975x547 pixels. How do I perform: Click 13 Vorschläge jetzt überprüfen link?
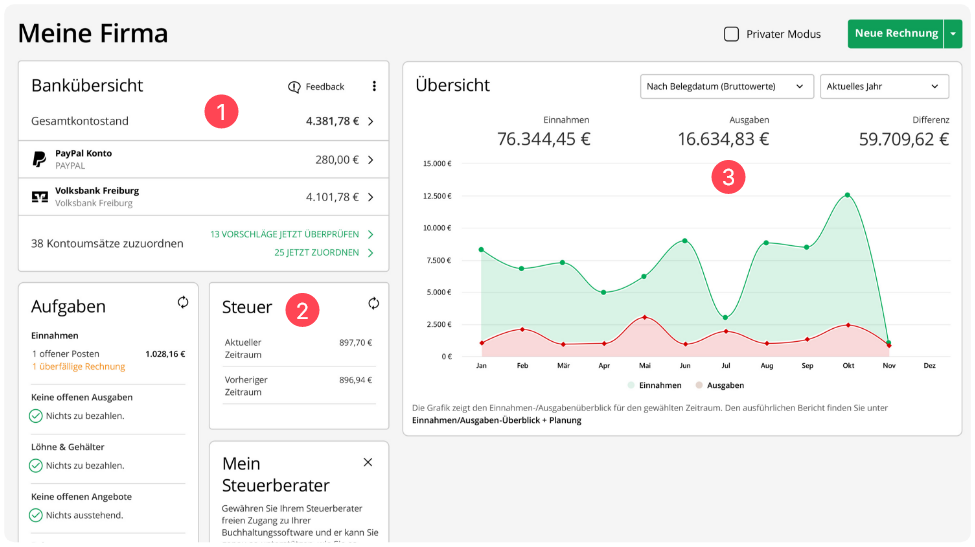click(x=284, y=234)
